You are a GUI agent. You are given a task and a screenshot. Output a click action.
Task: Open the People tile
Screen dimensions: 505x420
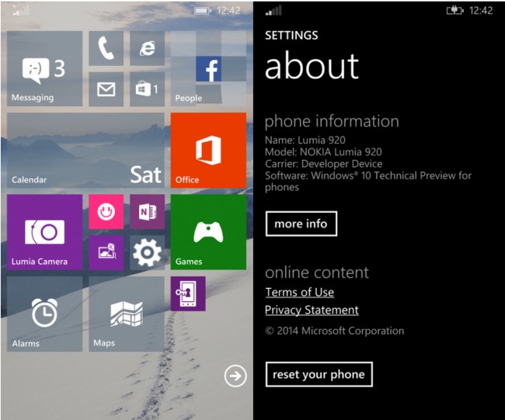coord(208,68)
